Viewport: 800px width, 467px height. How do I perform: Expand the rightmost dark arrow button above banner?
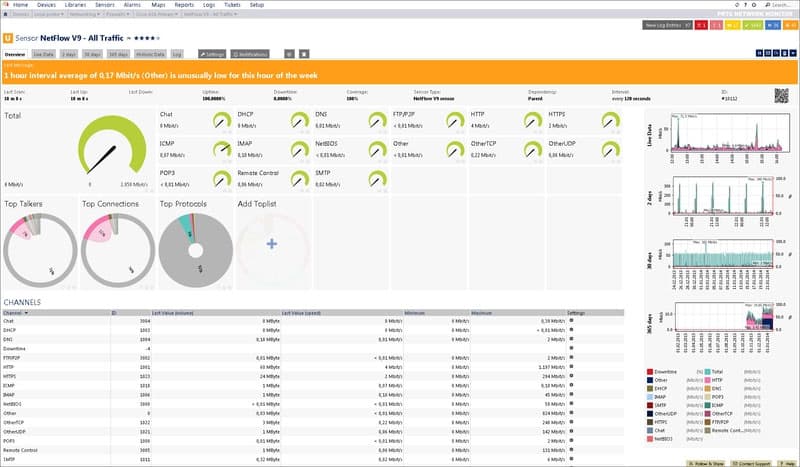click(x=793, y=53)
